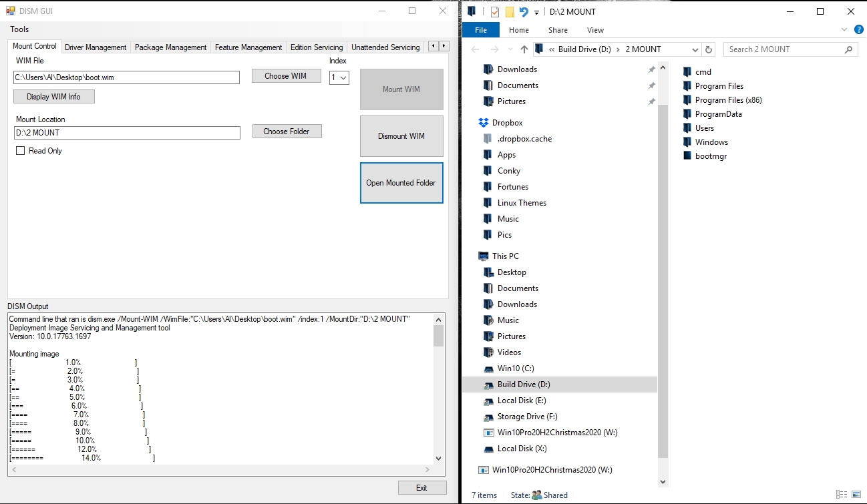Open the Index dropdown in DISM GUI
867x504 pixels.
point(343,78)
